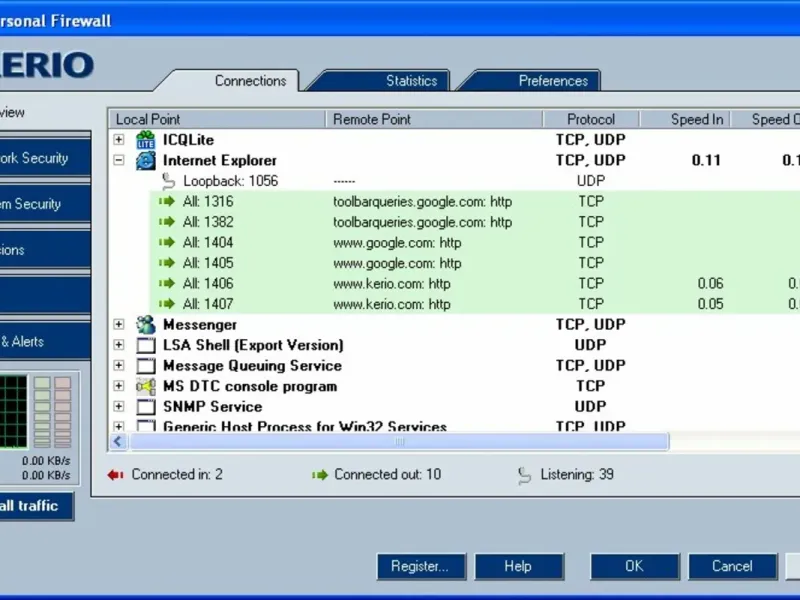Click www.kerio.com: http for All: 1407
Image resolution: width=800 pixels, height=600 pixels.
pyautogui.click(x=391, y=304)
